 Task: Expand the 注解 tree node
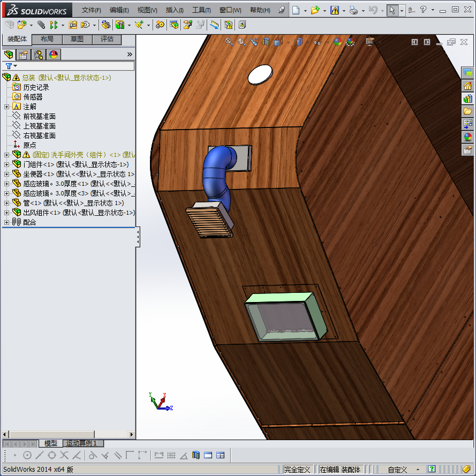6,107
